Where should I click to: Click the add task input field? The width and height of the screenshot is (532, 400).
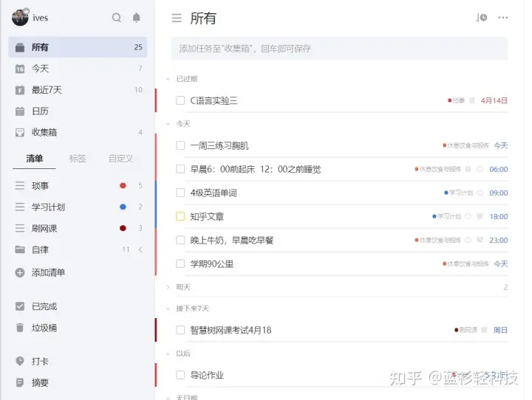pyautogui.click(x=340, y=49)
